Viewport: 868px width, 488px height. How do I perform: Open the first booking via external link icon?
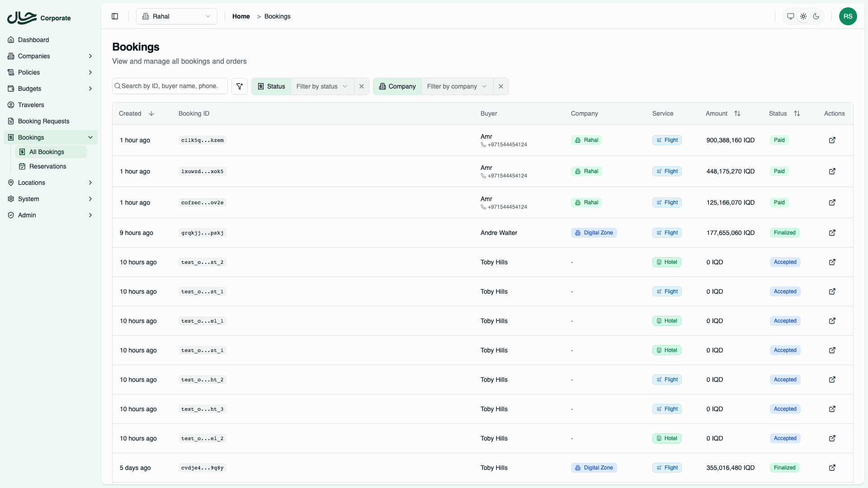click(832, 140)
